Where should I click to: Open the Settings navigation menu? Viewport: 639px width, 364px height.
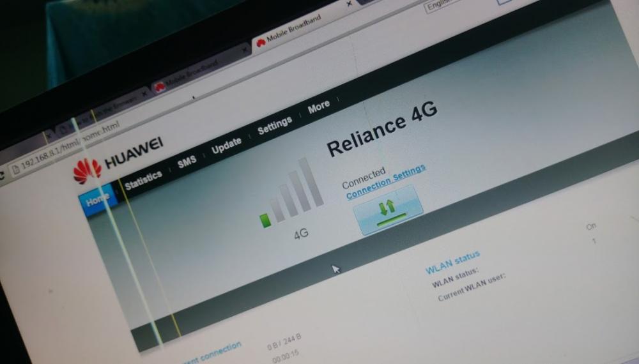coord(275,125)
